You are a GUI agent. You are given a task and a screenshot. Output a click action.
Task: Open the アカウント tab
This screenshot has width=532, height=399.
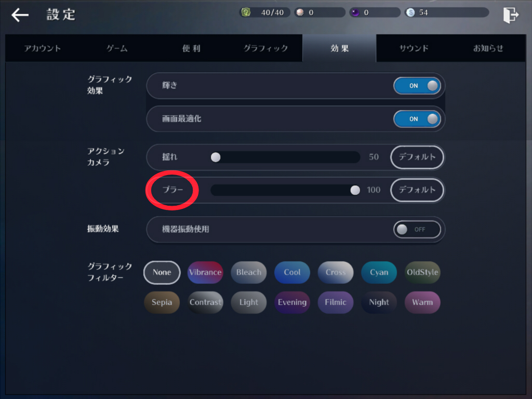coord(43,48)
